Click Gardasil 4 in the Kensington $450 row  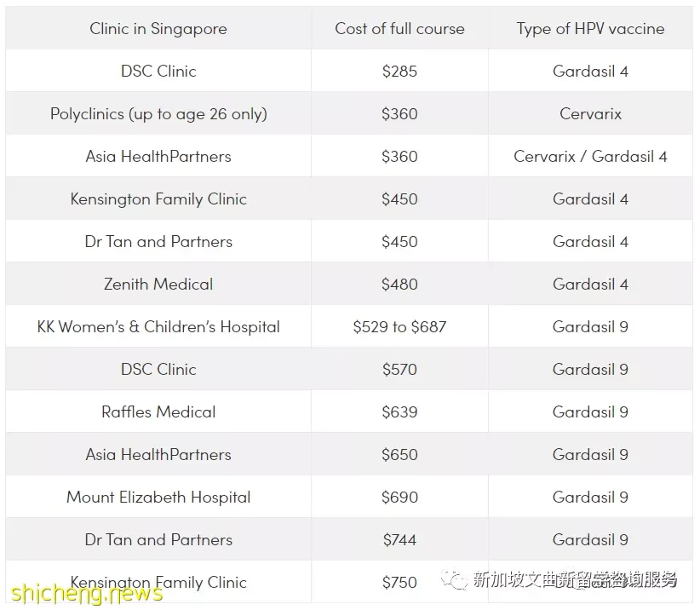coord(590,199)
